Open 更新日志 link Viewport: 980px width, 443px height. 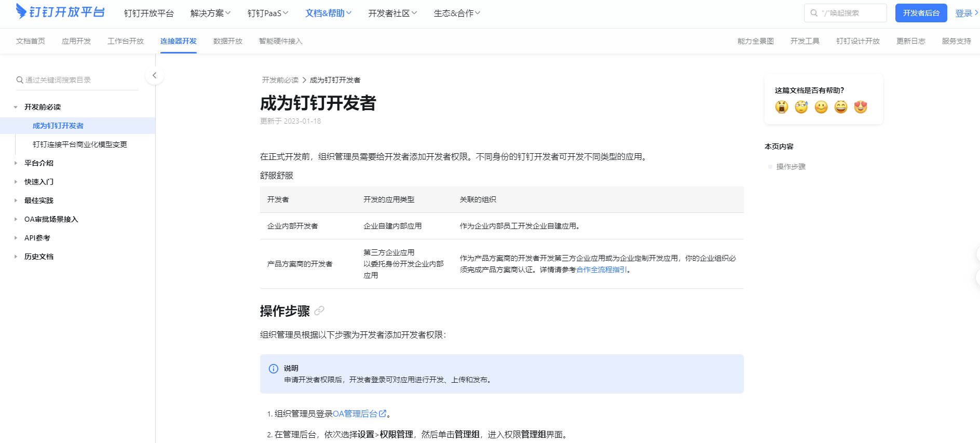click(911, 41)
